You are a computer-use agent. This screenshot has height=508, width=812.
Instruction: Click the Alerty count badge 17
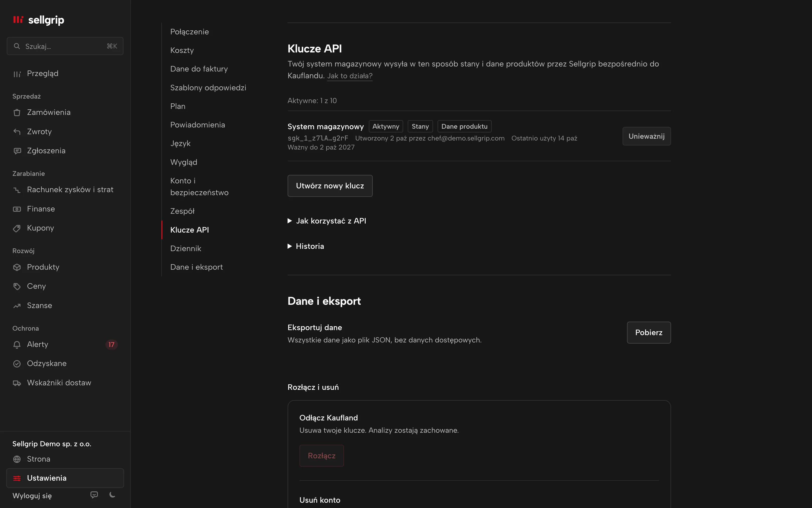(x=111, y=344)
